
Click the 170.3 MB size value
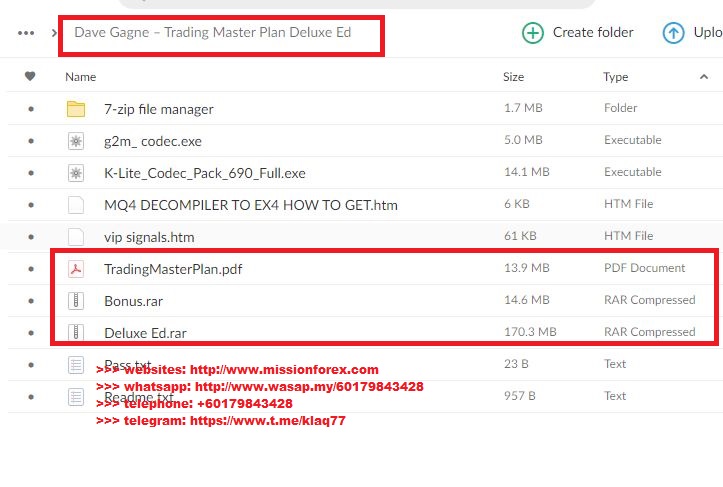click(530, 332)
